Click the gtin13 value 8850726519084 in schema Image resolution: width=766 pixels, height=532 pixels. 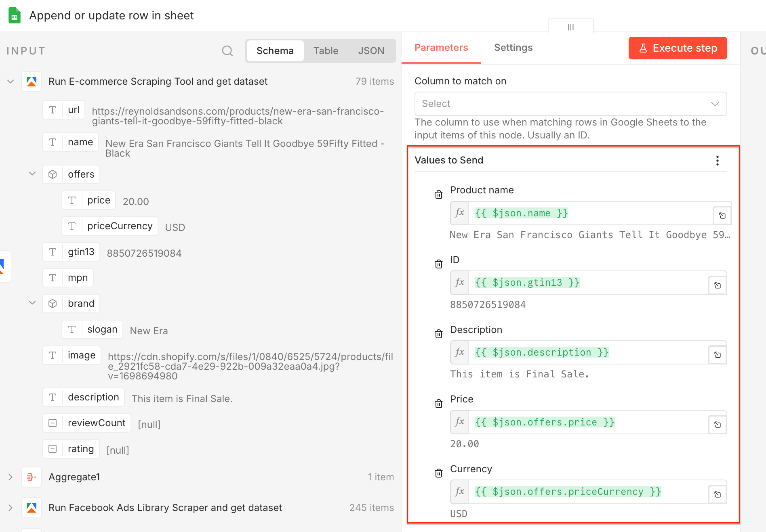pos(144,253)
